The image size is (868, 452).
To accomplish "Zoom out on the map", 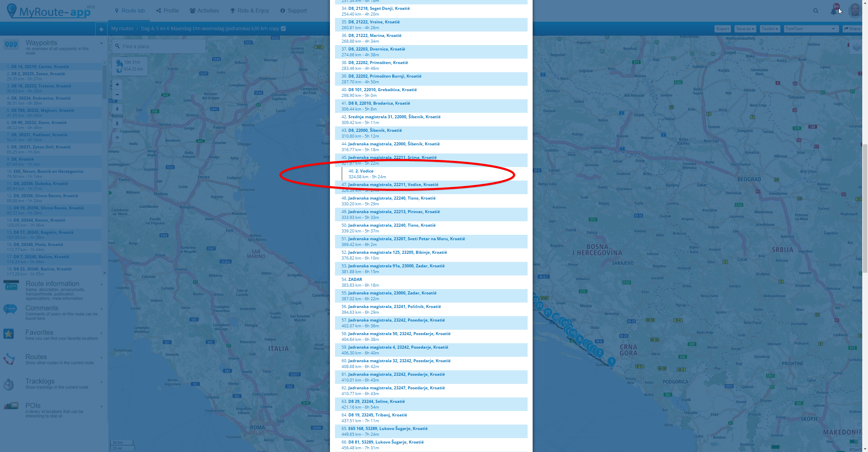I will click(x=117, y=95).
